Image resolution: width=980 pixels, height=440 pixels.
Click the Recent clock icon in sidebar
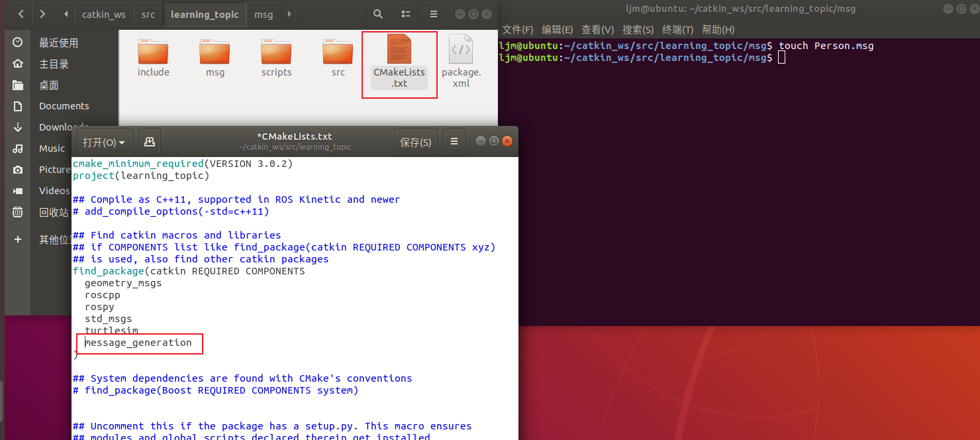[x=18, y=42]
